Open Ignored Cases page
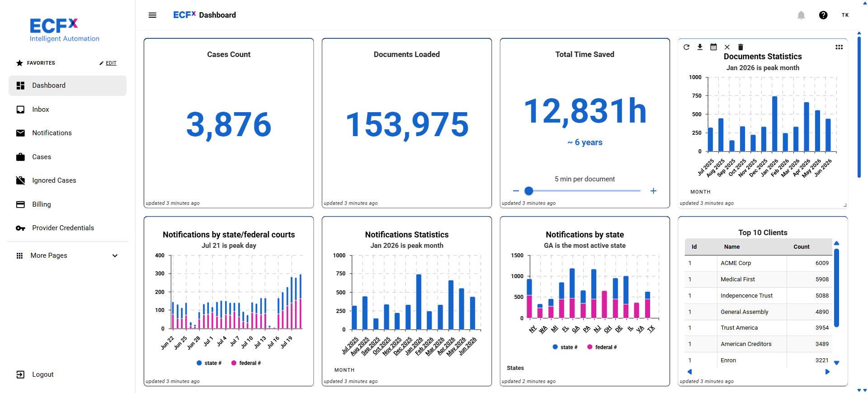This screenshot has height=393, width=868. point(67,180)
